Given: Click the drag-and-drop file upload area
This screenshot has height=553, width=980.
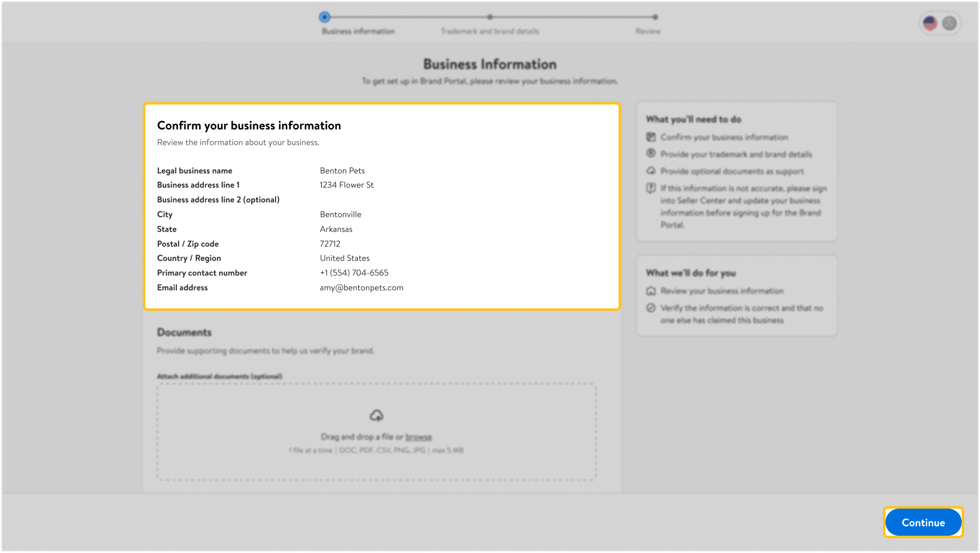Looking at the screenshot, I should tap(377, 431).
